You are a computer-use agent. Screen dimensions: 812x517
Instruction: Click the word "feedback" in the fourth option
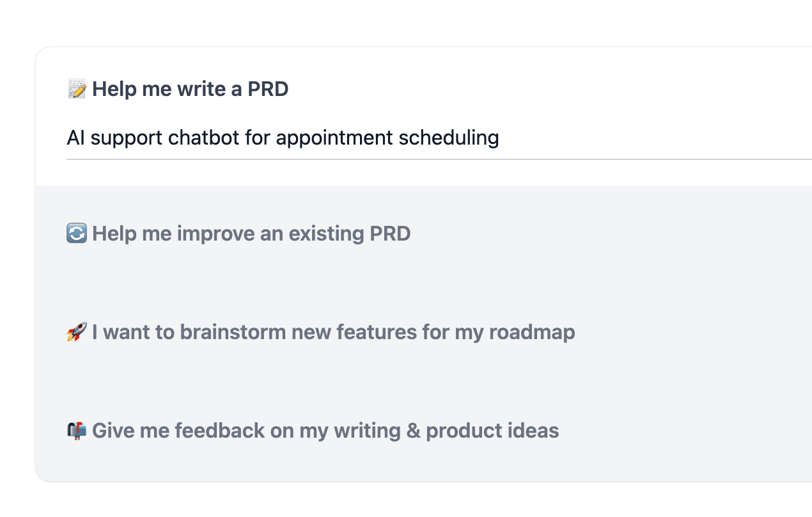[x=219, y=431]
